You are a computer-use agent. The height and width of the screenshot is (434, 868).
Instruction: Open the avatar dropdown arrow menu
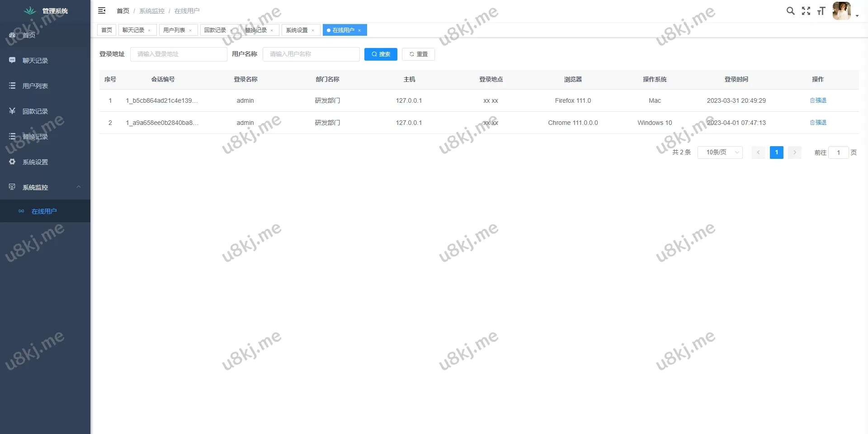(x=857, y=16)
